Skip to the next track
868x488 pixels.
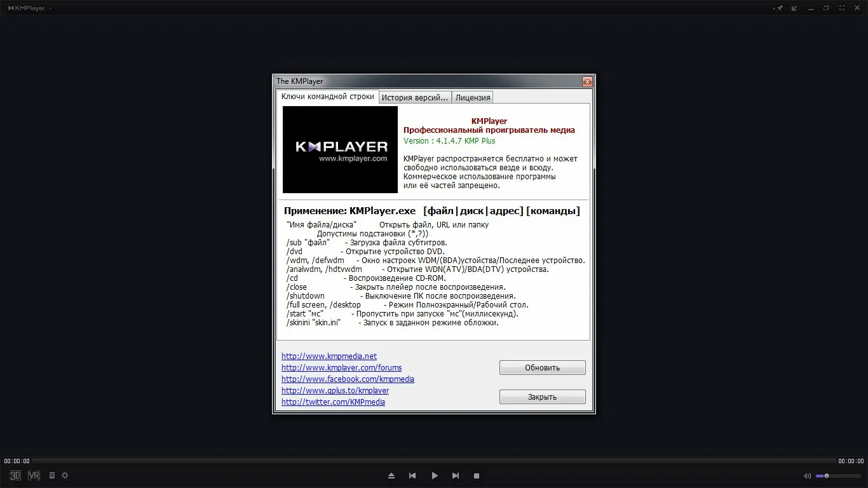(456, 476)
